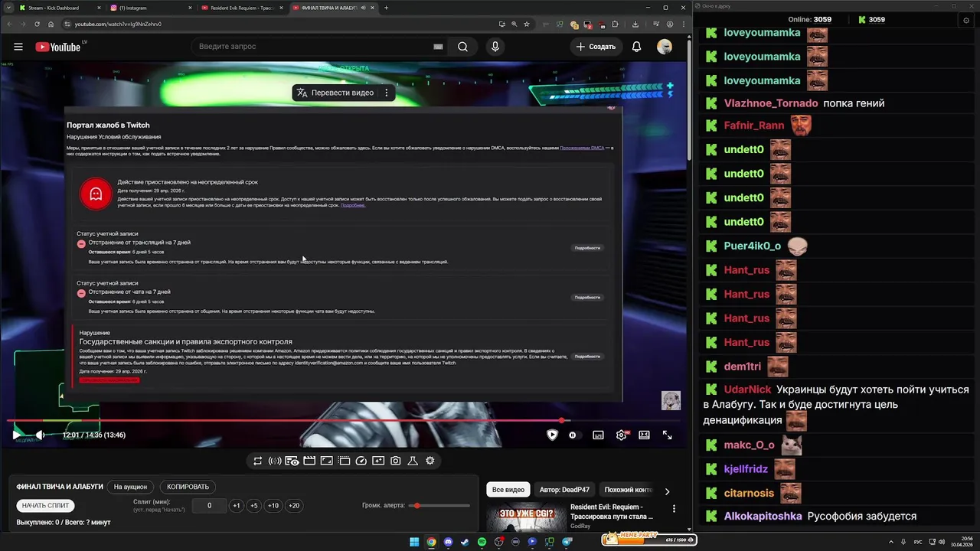Image resolution: width=980 pixels, height=551 pixels.
Task: Open a new browser tab with plus
Action: coord(386,8)
